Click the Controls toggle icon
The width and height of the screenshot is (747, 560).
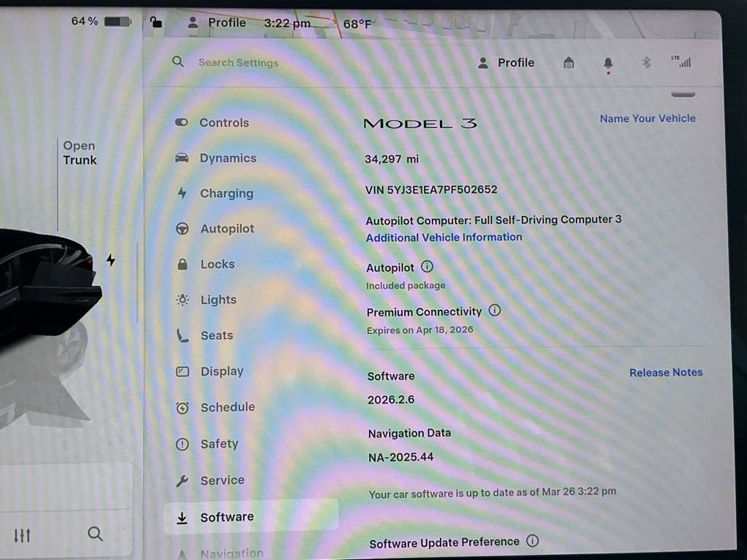tap(181, 122)
